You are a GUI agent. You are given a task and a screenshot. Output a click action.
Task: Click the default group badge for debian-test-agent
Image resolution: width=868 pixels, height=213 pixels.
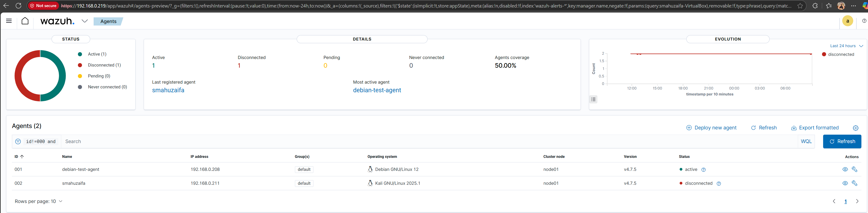point(304,169)
